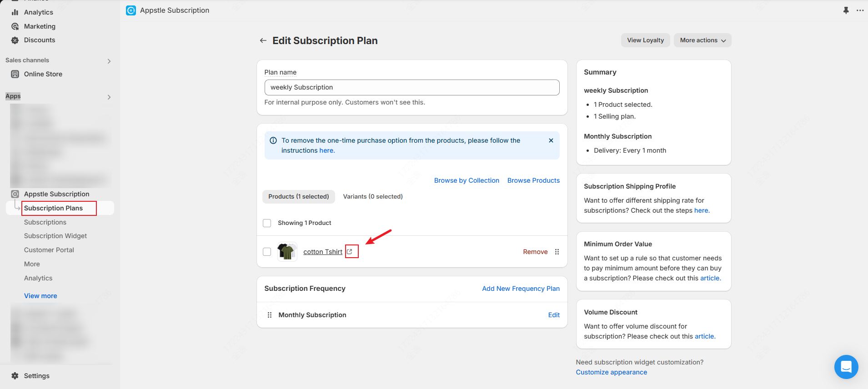Click the Apps heading in sidebar
This screenshot has height=389, width=868.
point(13,96)
